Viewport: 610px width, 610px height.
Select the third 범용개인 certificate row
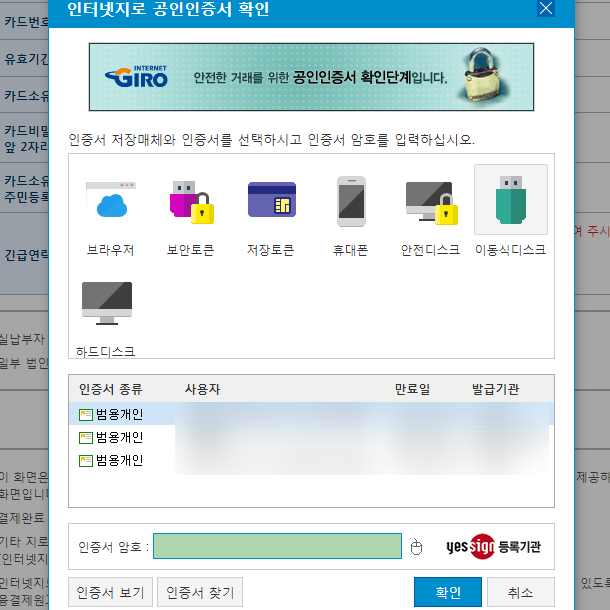click(311, 460)
